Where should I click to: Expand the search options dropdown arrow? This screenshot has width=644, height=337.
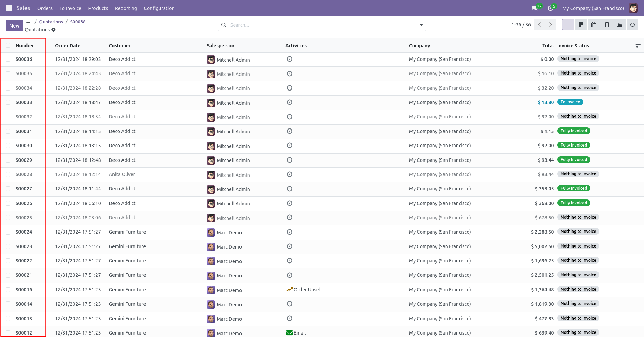click(421, 25)
